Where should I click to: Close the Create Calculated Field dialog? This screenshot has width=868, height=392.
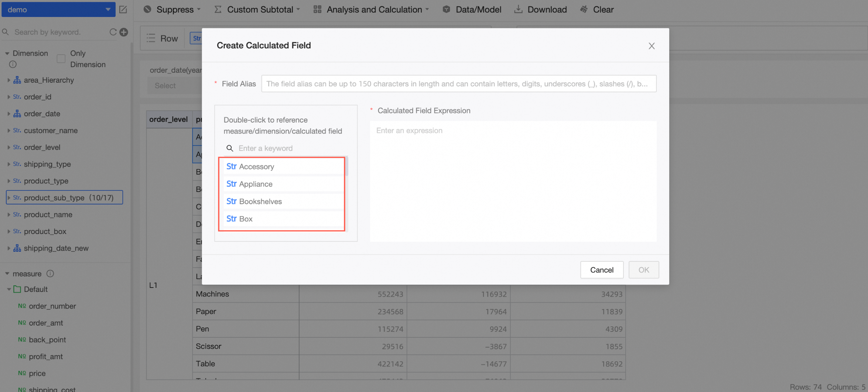pos(652,46)
